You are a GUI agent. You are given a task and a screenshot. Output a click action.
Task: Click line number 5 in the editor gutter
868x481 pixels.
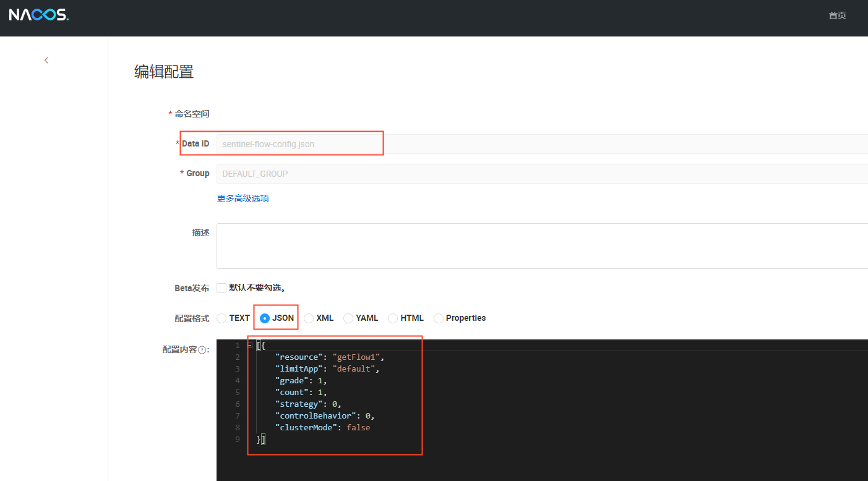pyautogui.click(x=238, y=393)
